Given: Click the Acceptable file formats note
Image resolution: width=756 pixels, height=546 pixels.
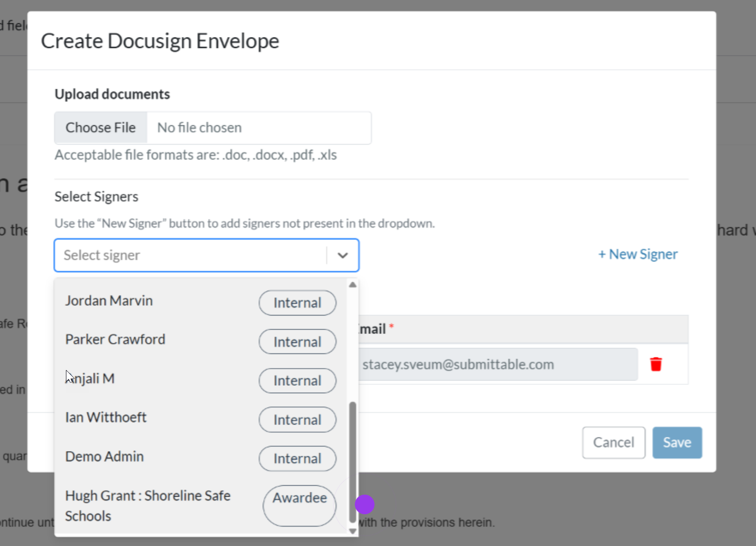Looking at the screenshot, I should coord(195,155).
